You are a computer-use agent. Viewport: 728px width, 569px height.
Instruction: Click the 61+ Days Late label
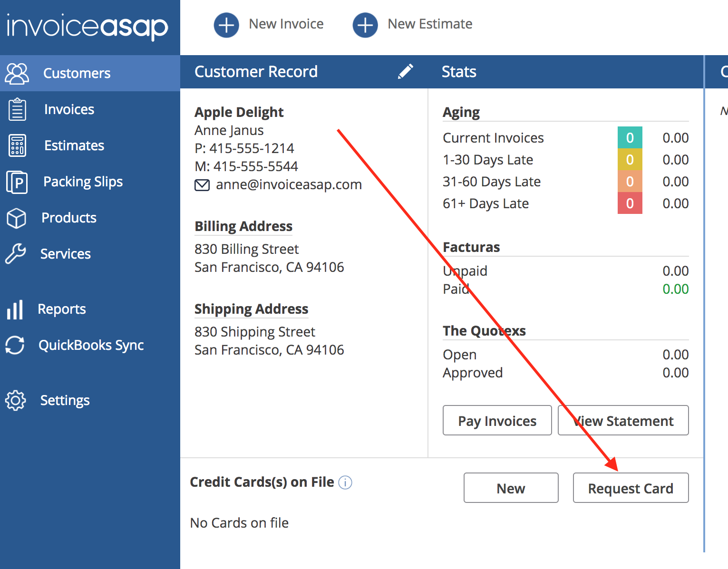(486, 203)
